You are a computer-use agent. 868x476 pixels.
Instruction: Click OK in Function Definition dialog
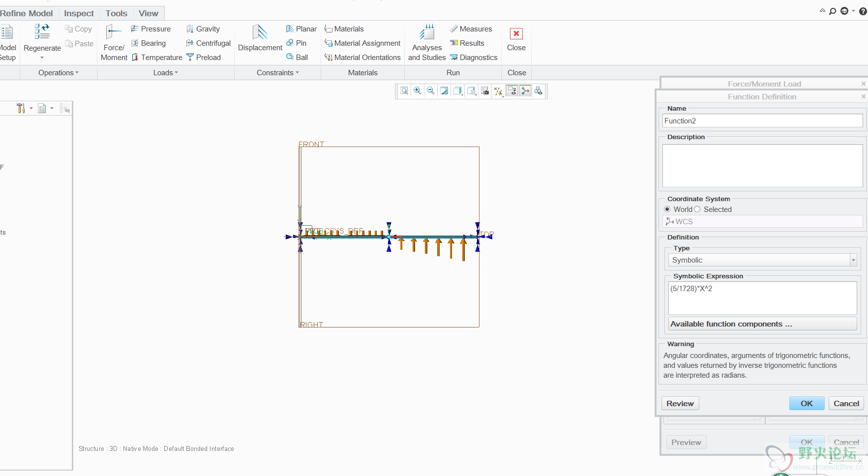click(x=807, y=404)
